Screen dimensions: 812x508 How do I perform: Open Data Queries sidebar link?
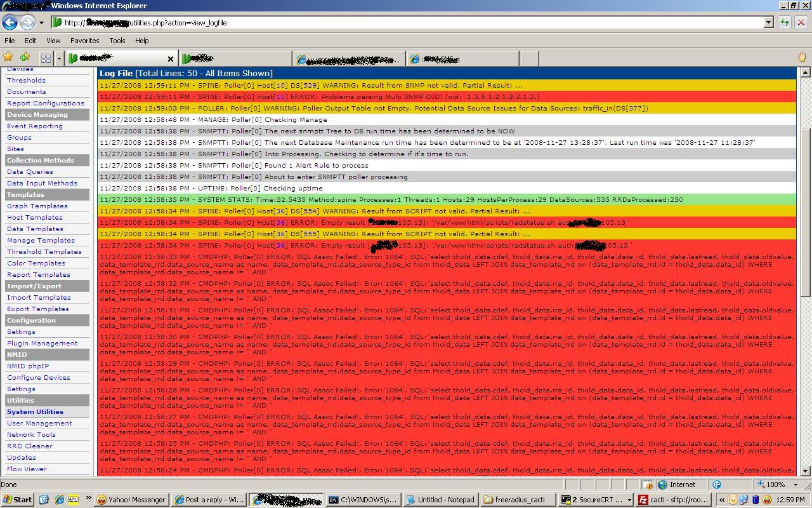coord(30,172)
